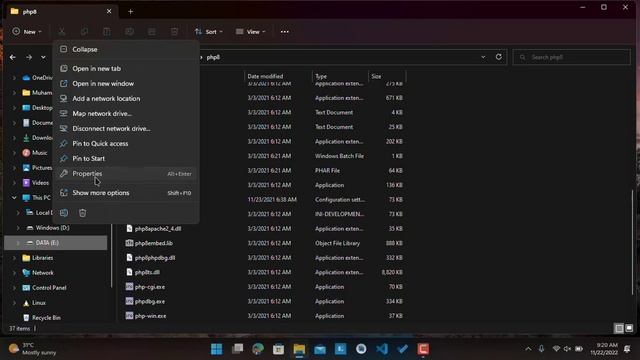Screen dimensions: 640x360
Task: Open the Sort dropdown
Action: [209, 31]
